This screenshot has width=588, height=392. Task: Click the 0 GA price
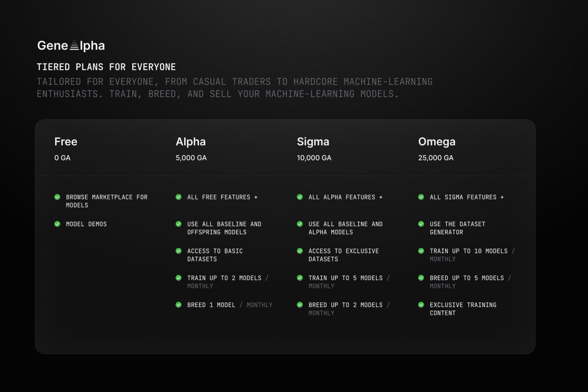click(x=62, y=158)
